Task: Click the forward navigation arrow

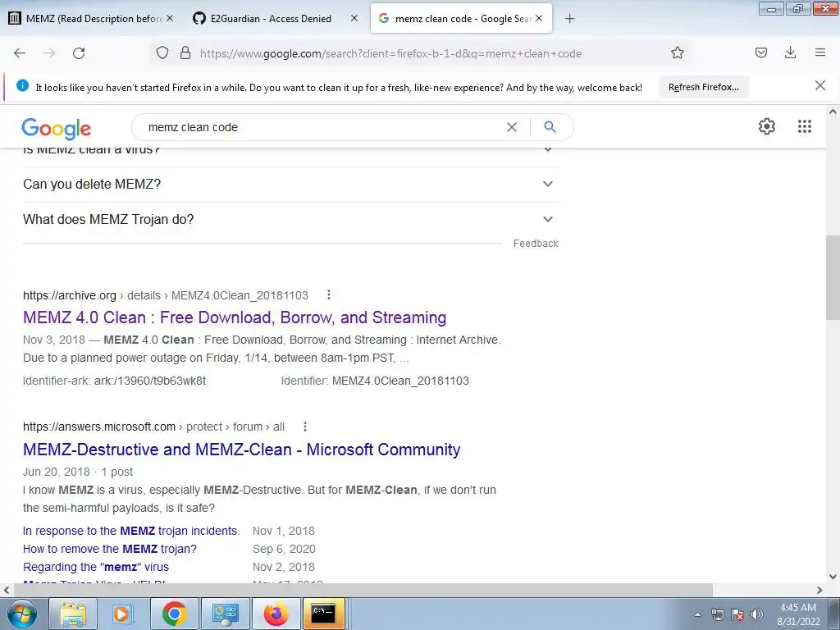Action: click(49, 53)
